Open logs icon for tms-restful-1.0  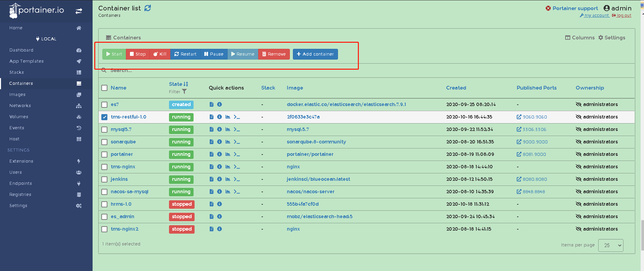point(211,117)
